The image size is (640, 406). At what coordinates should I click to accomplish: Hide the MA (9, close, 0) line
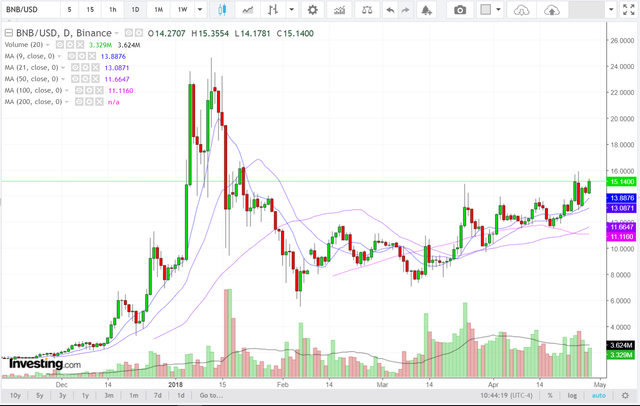coord(72,56)
